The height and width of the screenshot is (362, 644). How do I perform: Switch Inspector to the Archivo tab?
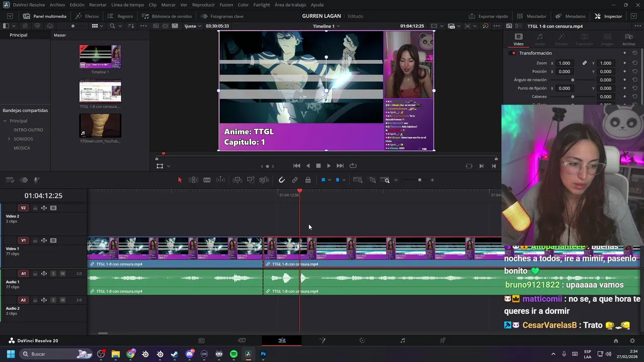[628, 40]
